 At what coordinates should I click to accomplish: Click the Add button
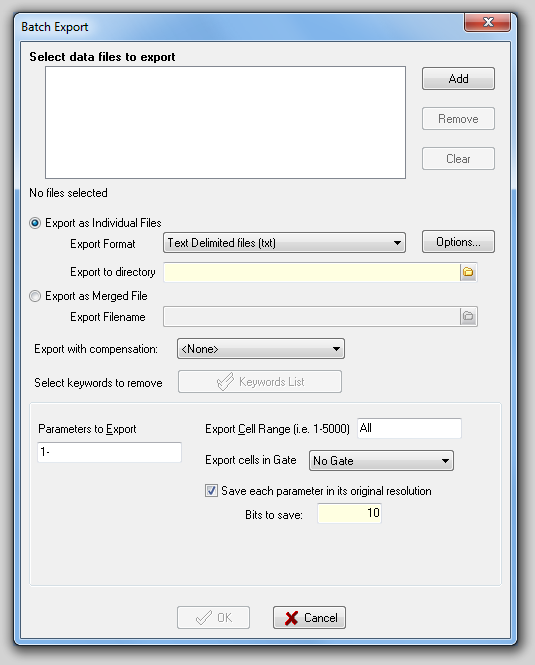pos(458,78)
